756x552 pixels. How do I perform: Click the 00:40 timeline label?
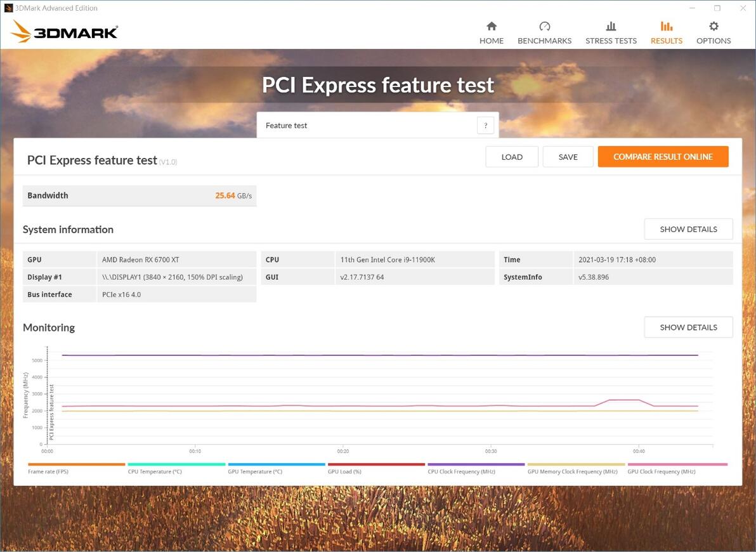[639, 451]
